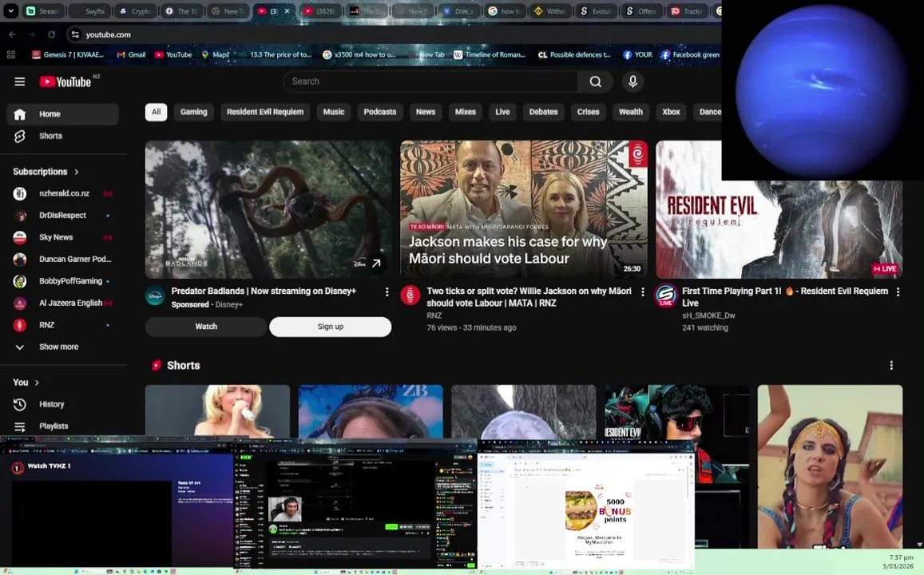Click Watch button under Predator Badlands ad
Image resolution: width=924 pixels, height=575 pixels.
coord(206,327)
